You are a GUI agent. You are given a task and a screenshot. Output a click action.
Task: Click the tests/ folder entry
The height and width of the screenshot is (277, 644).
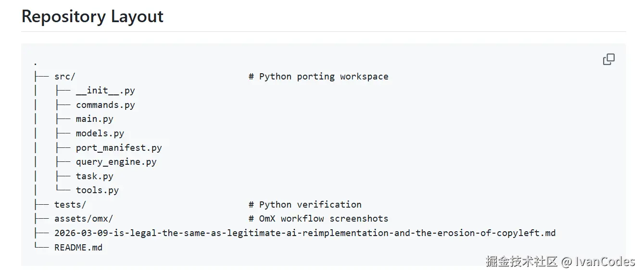pyautogui.click(x=70, y=205)
